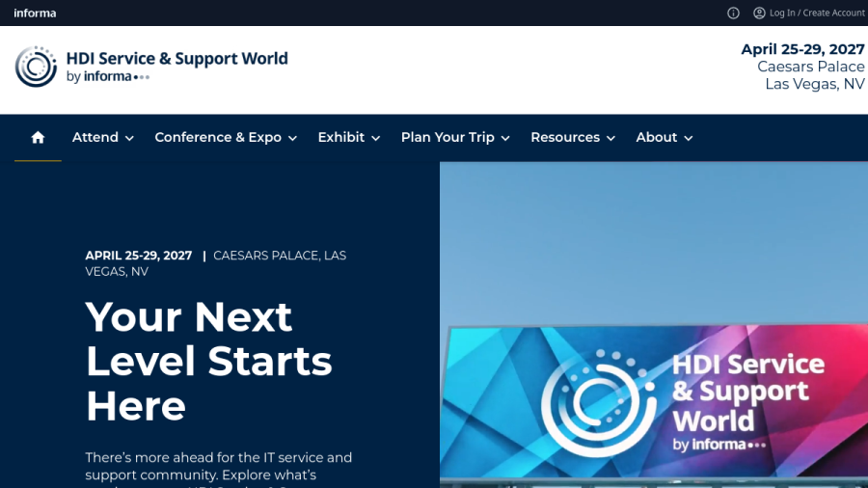Viewport: 868px width, 488px height.
Task: Expand the chevron next to Plan Your Trip
Action: 504,138
